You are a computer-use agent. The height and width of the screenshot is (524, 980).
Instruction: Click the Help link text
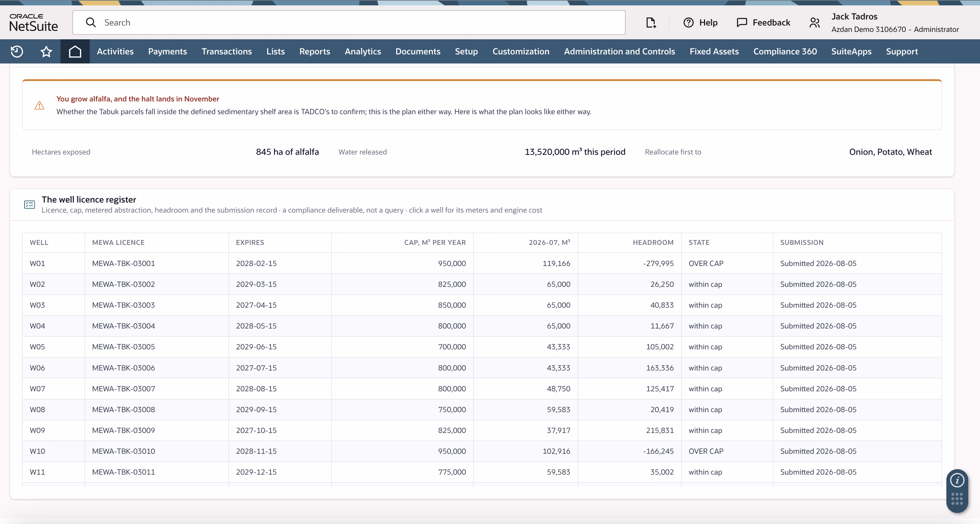point(708,23)
